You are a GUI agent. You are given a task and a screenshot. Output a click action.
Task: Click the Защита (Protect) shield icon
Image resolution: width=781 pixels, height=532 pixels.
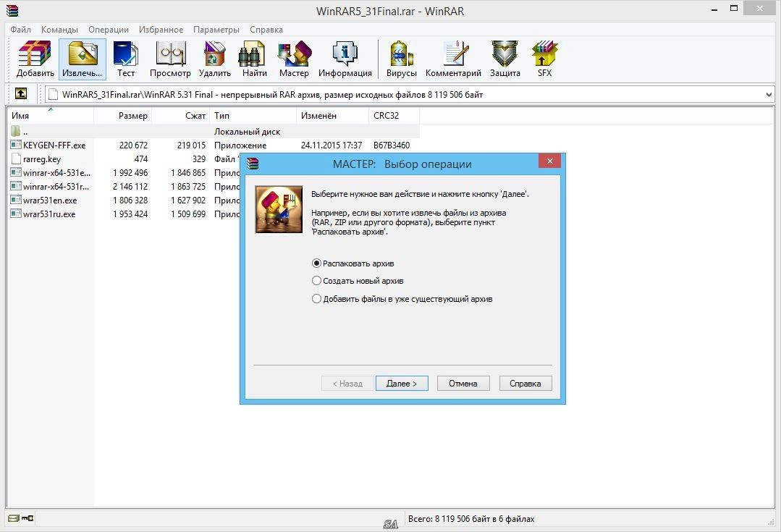[x=505, y=59]
